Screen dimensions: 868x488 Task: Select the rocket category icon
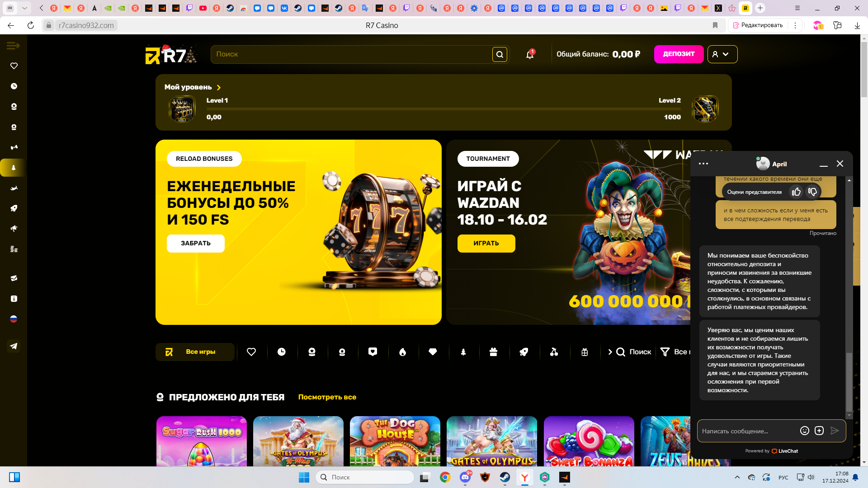[524, 352]
